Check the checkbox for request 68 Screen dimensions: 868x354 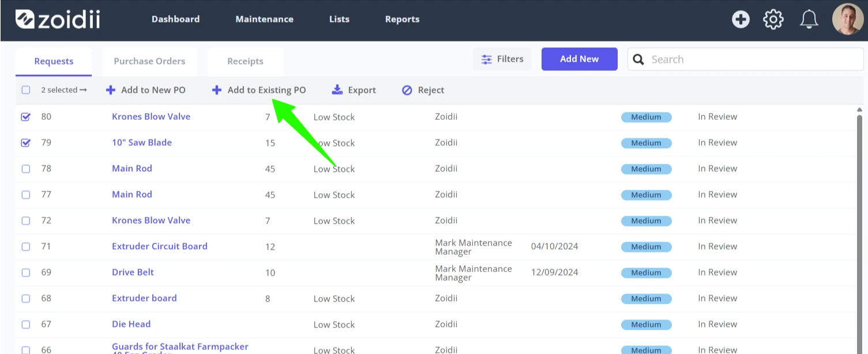[26, 299]
